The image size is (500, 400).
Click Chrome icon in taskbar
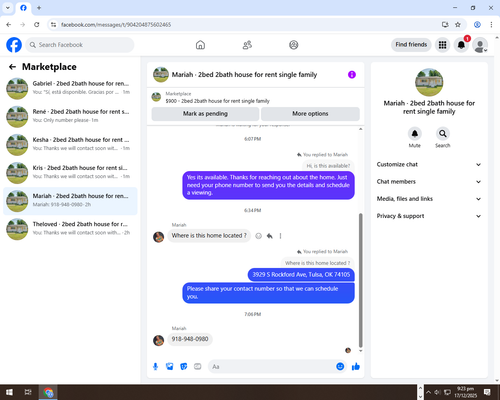[48, 392]
